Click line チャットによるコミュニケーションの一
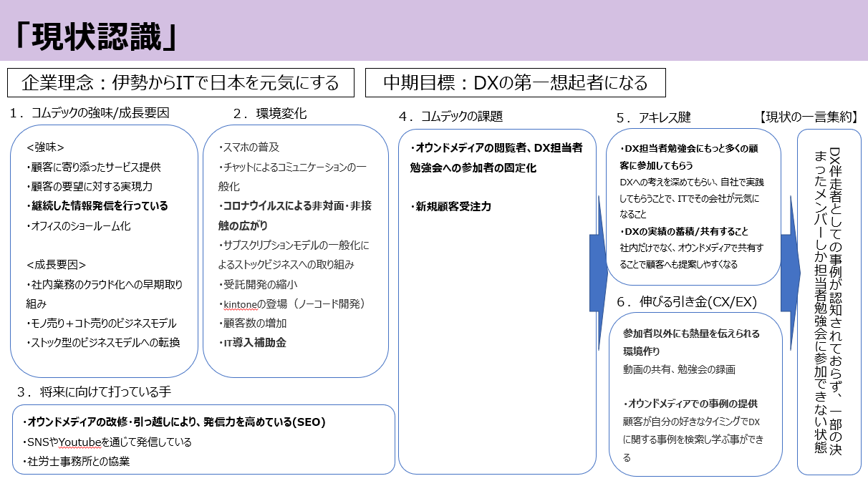 pos(292,167)
